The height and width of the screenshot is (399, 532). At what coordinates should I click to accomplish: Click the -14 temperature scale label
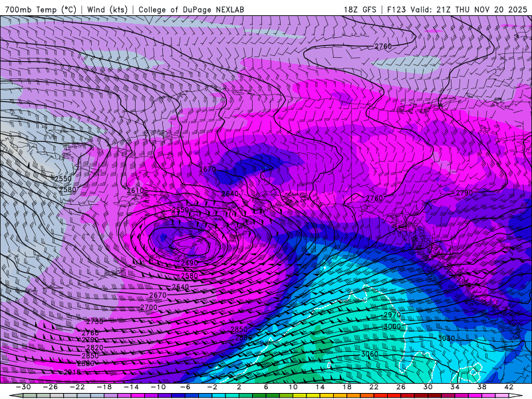coord(131,387)
